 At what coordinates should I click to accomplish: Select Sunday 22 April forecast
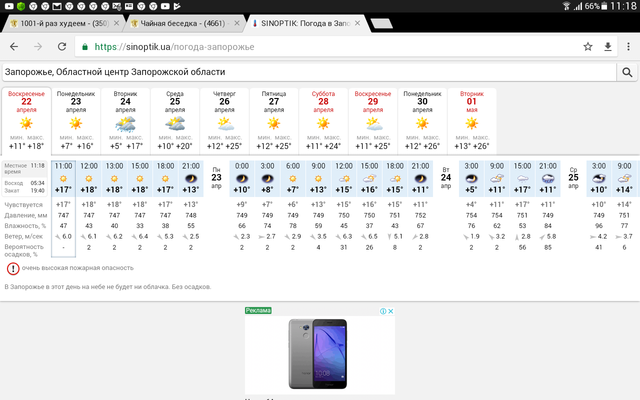tap(26, 120)
